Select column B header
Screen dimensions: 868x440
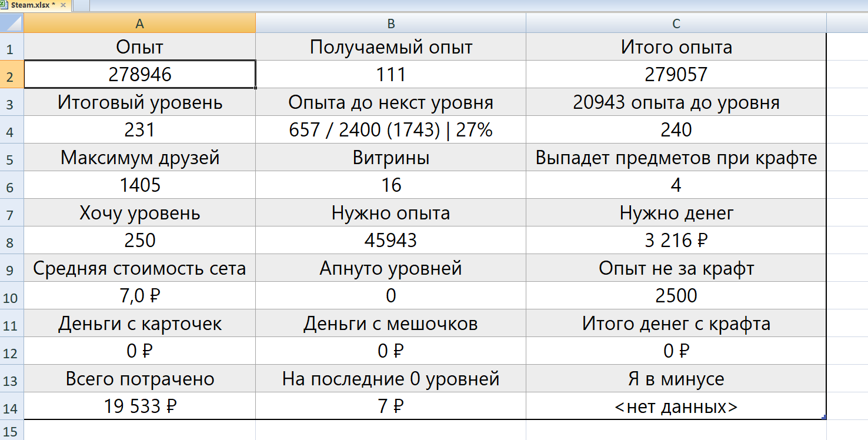click(391, 23)
